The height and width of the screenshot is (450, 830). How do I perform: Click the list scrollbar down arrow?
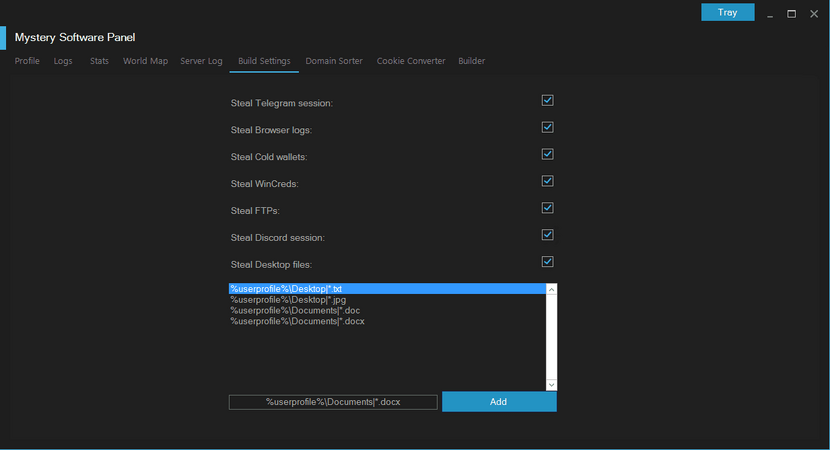(x=551, y=385)
